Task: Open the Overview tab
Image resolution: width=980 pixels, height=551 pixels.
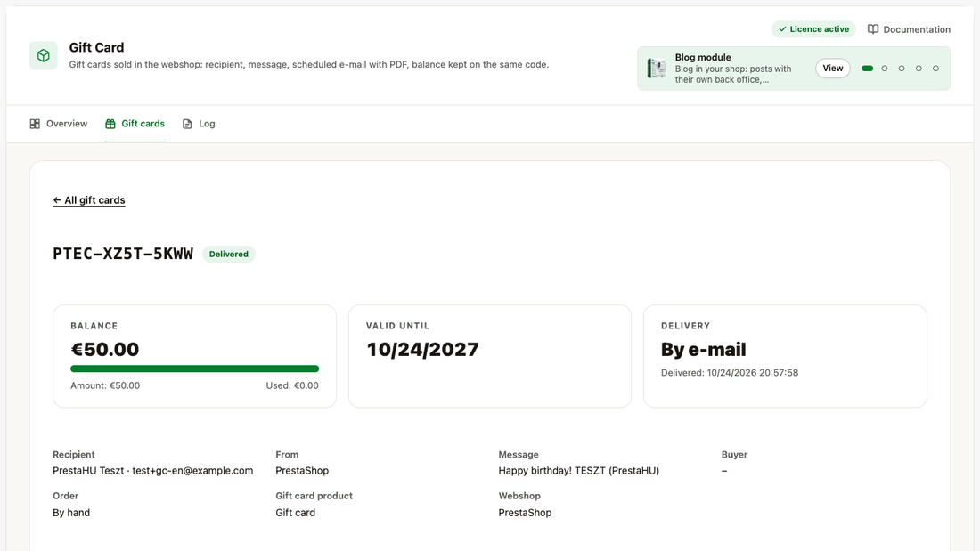Action: (59, 124)
